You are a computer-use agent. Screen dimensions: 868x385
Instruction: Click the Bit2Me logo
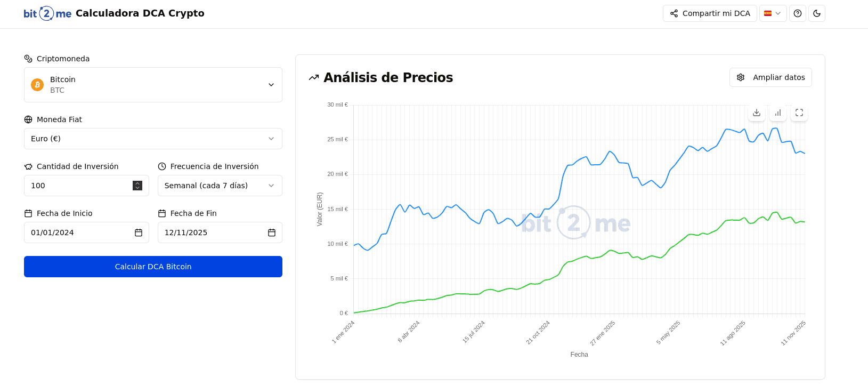(47, 13)
